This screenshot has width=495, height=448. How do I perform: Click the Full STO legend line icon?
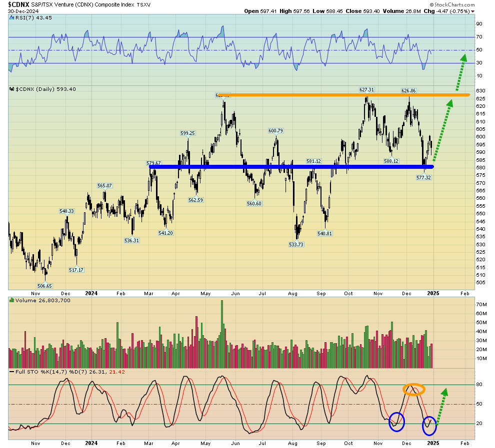(11, 372)
